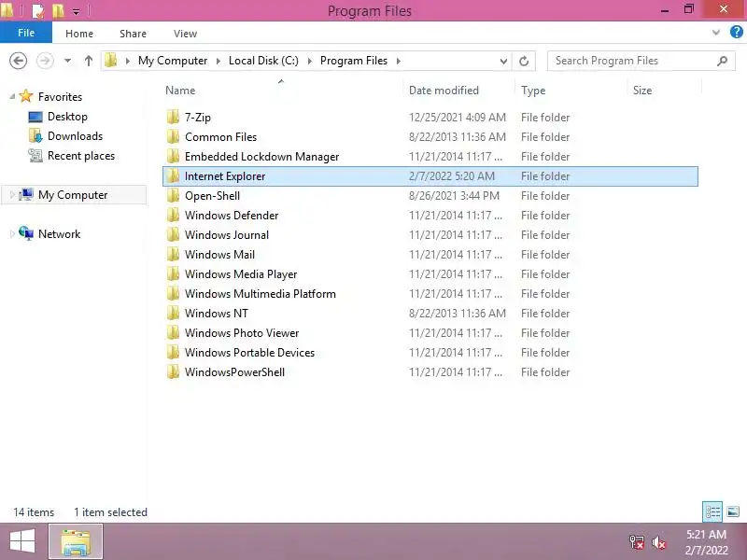The image size is (747, 560).
Task: Switch to the Share ribbon tab
Action: tap(133, 34)
